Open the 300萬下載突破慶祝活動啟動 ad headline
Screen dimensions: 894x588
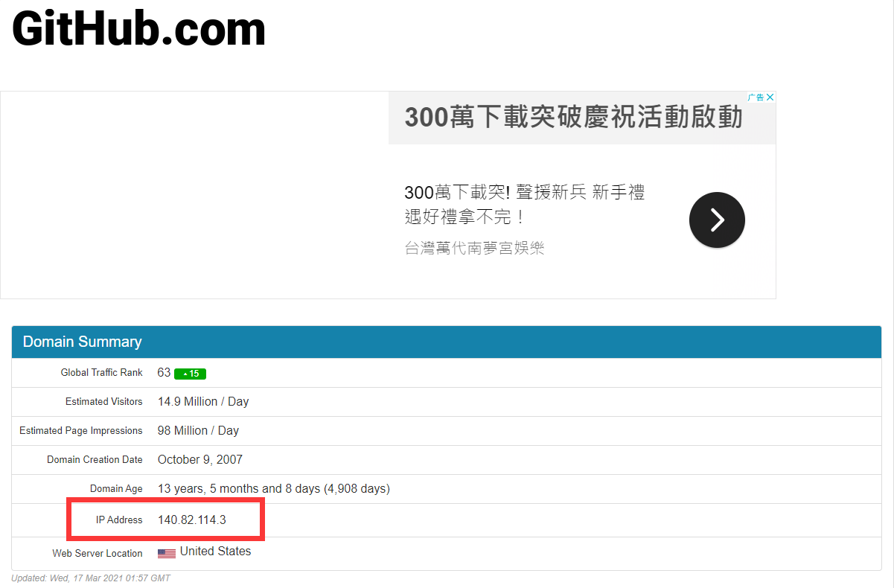tap(573, 118)
